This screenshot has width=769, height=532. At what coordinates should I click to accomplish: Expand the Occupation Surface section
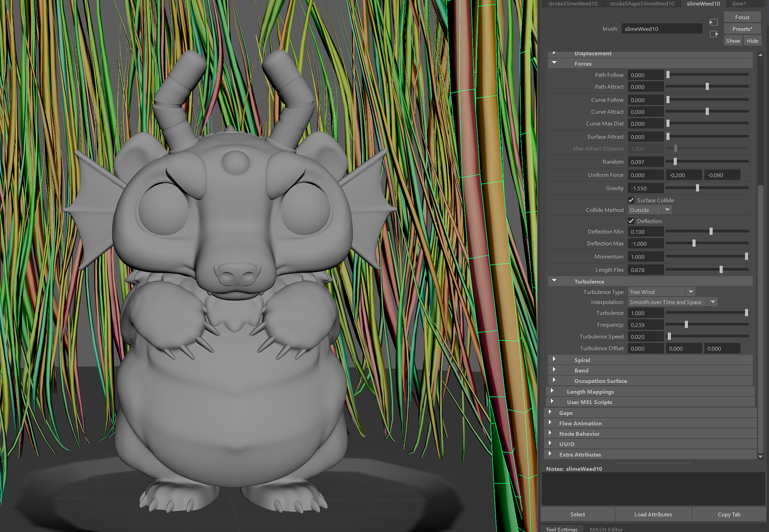(554, 380)
